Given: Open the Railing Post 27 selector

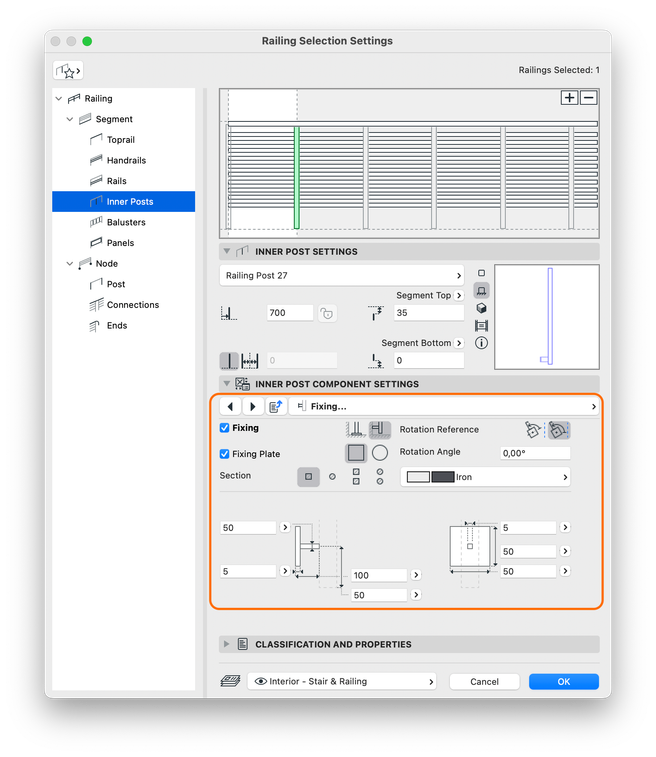Looking at the screenshot, I should pos(342,276).
